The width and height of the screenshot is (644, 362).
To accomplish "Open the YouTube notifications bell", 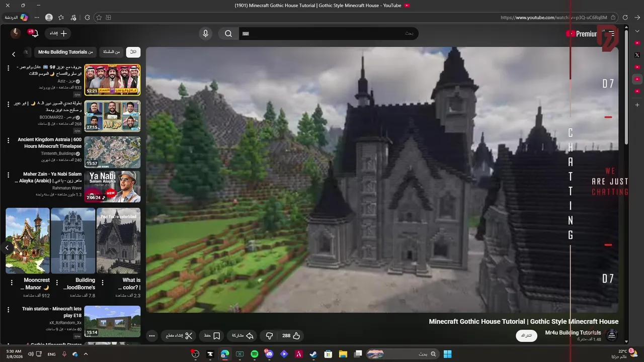I will click(x=34, y=34).
